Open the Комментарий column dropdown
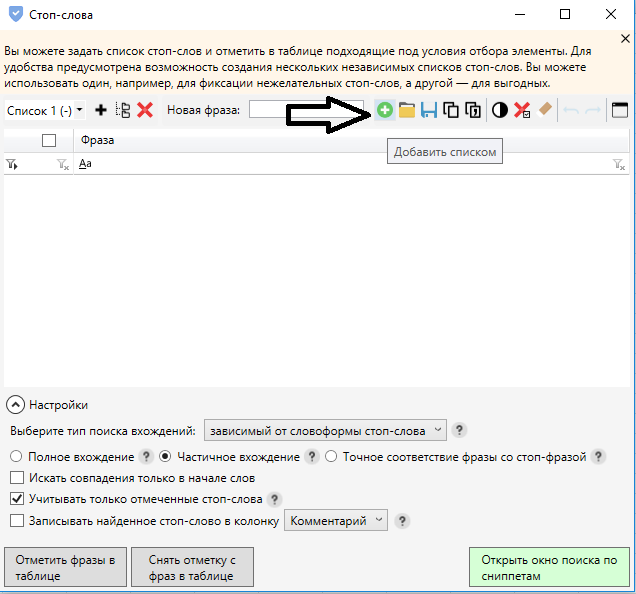636x594 pixels. click(336, 520)
